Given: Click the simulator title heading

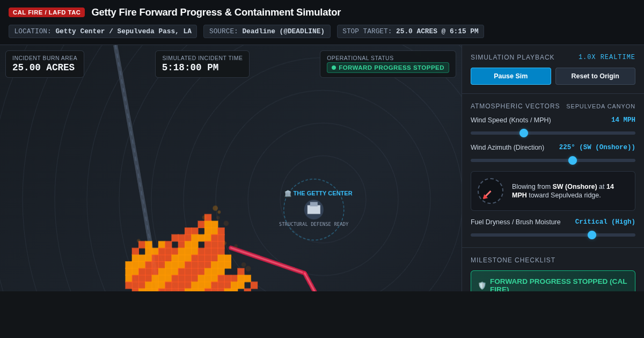Looking at the screenshot, I should click(216, 12).
